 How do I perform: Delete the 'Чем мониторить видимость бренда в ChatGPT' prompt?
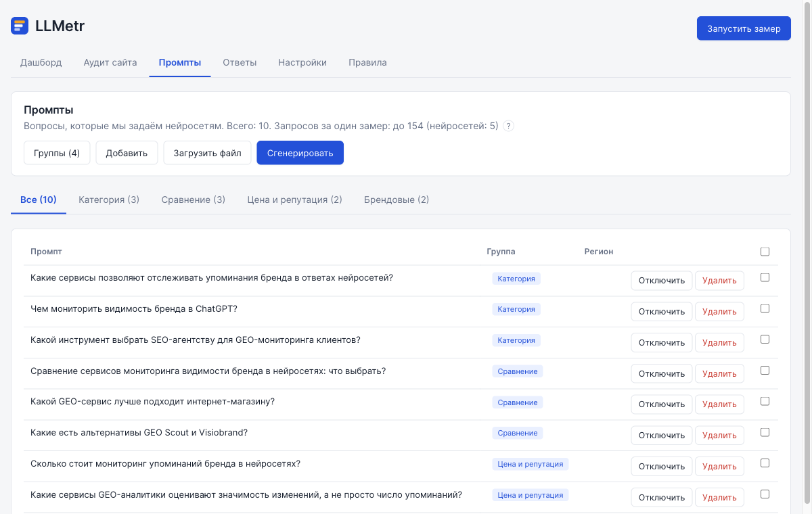[x=719, y=312]
